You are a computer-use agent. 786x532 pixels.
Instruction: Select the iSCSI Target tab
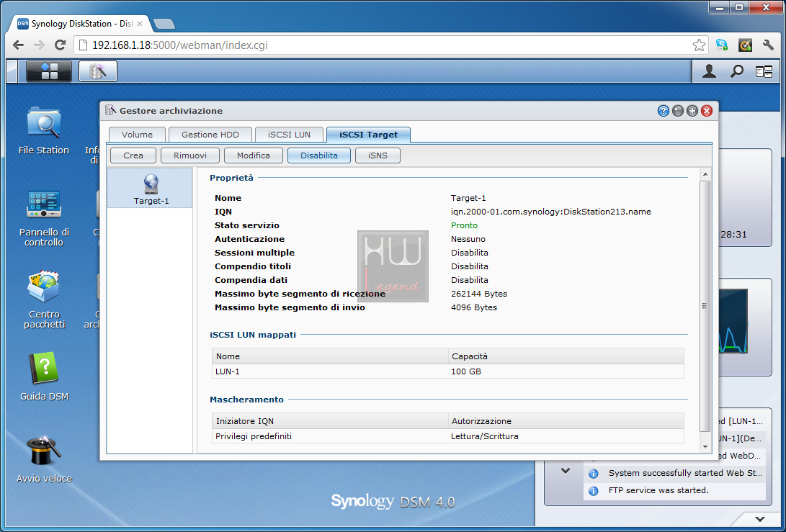[368, 134]
